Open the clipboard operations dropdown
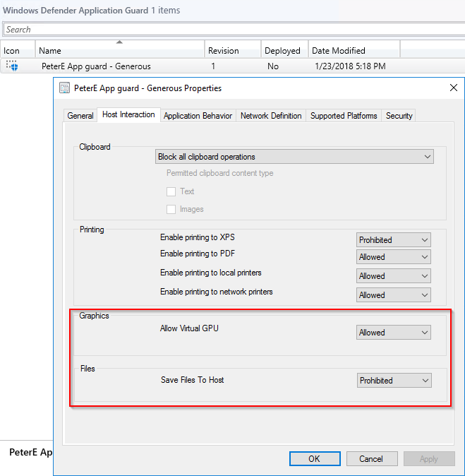The width and height of the screenshot is (465, 476). pos(294,157)
